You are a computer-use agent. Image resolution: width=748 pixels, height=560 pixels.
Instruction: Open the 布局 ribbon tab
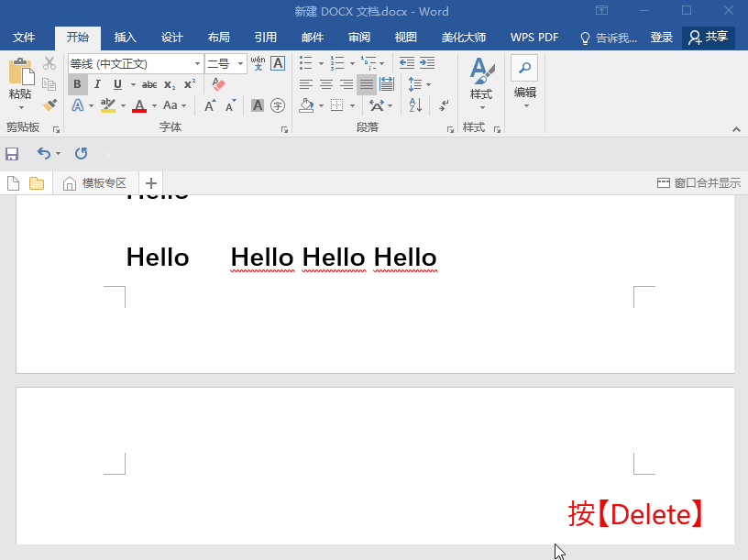(x=218, y=38)
